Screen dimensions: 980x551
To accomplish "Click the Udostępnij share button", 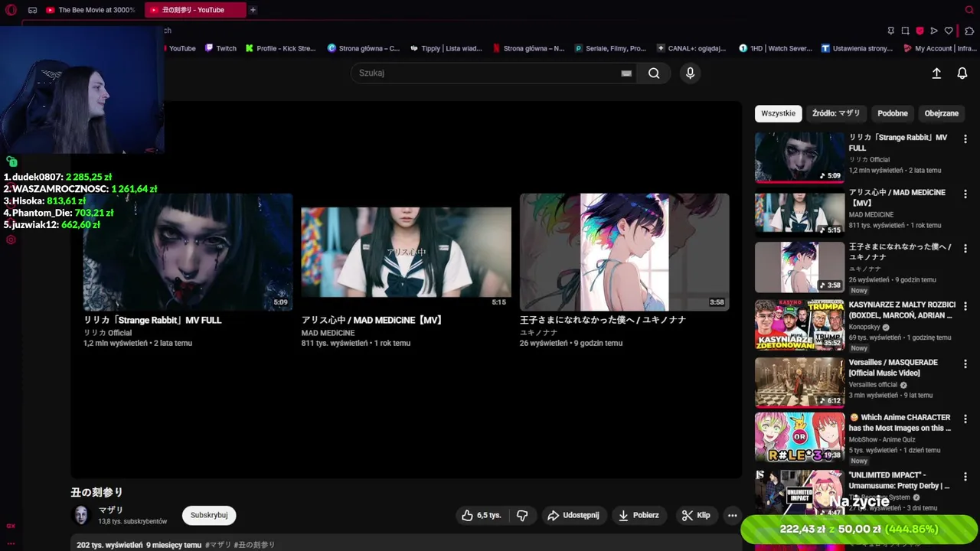I will [573, 515].
